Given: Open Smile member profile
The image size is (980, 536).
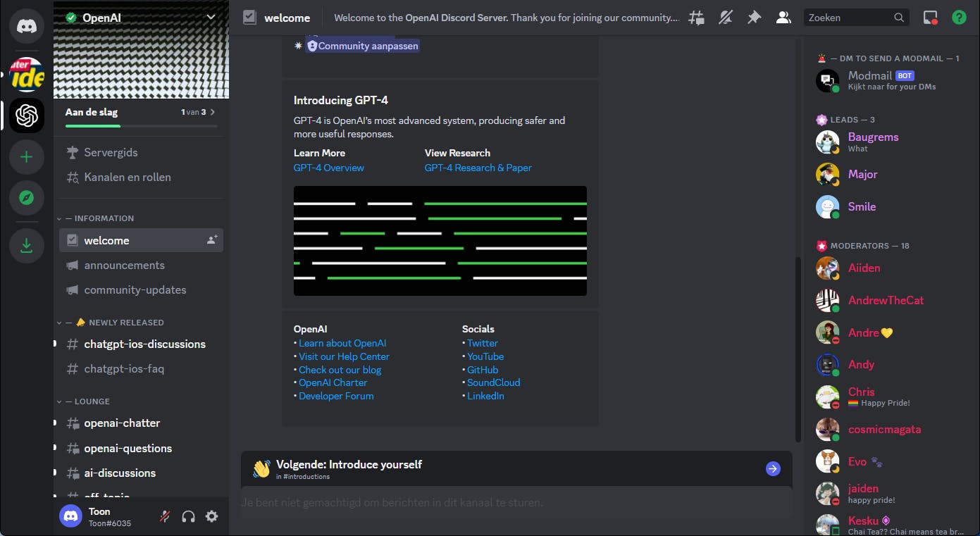Looking at the screenshot, I should point(891,206).
